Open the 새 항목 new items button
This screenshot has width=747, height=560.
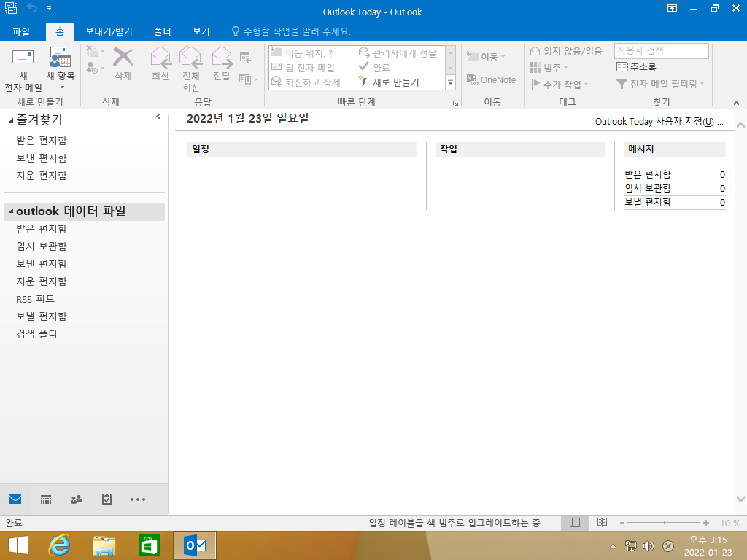coord(60,69)
